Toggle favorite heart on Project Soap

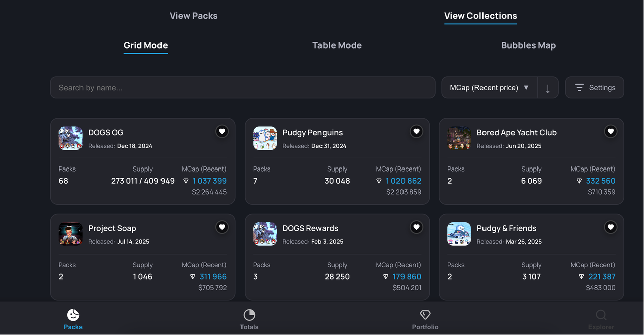[x=222, y=227]
